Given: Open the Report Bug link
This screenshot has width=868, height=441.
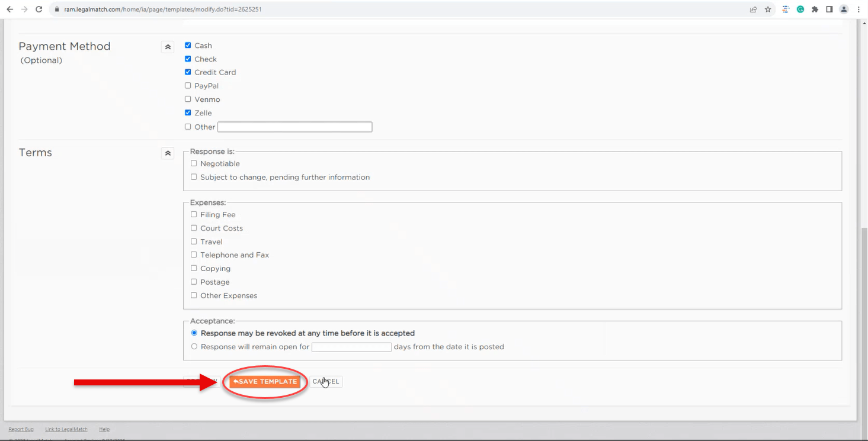Looking at the screenshot, I should pyautogui.click(x=21, y=429).
